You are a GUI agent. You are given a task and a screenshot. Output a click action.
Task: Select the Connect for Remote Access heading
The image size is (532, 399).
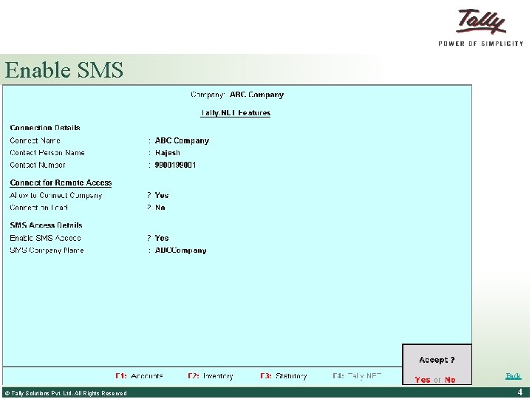[61, 183]
